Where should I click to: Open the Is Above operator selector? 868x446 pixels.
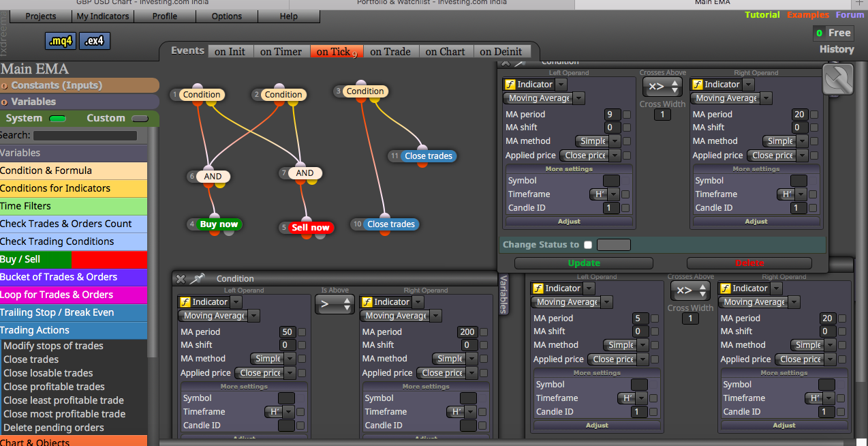click(335, 304)
